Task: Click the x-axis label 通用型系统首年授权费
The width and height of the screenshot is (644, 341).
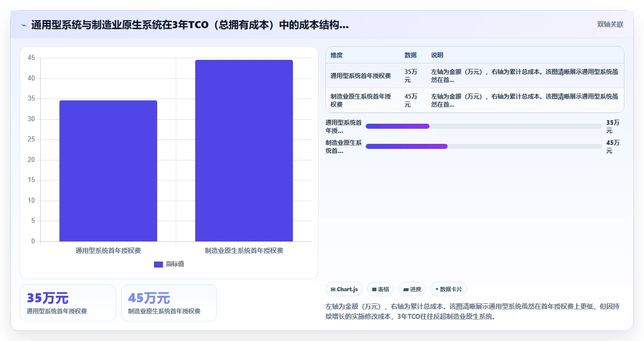Action: (x=108, y=250)
